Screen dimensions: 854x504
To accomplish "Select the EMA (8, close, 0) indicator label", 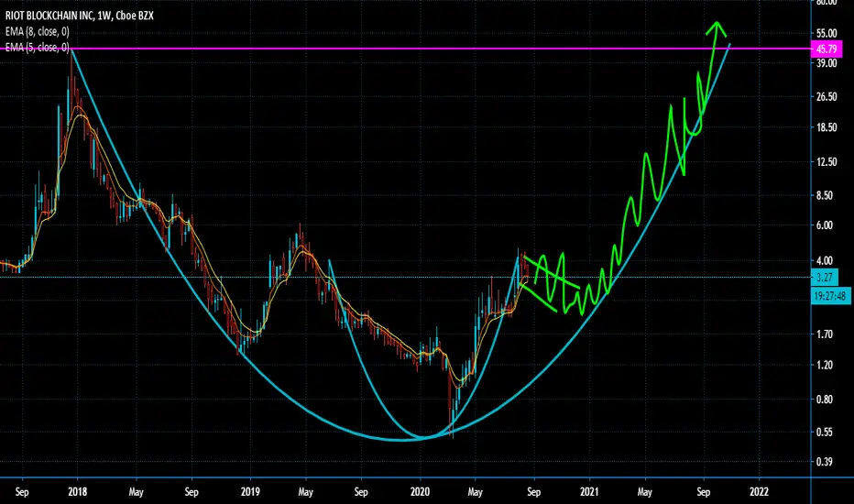I will coord(38,31).
